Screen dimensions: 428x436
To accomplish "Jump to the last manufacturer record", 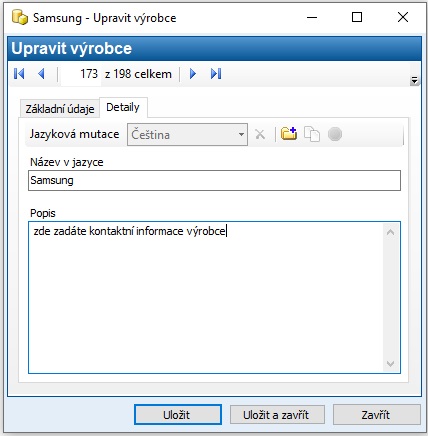I will 216,74.
